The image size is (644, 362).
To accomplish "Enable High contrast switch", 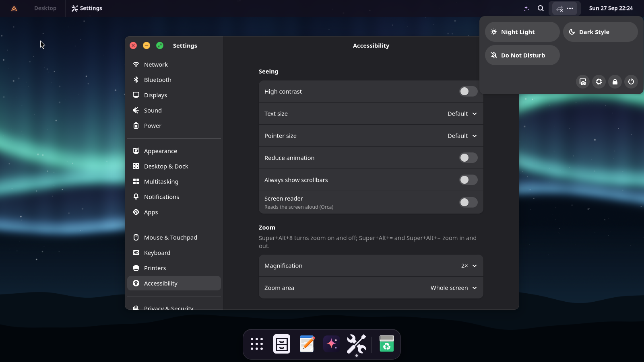I will tap(469, 91).
